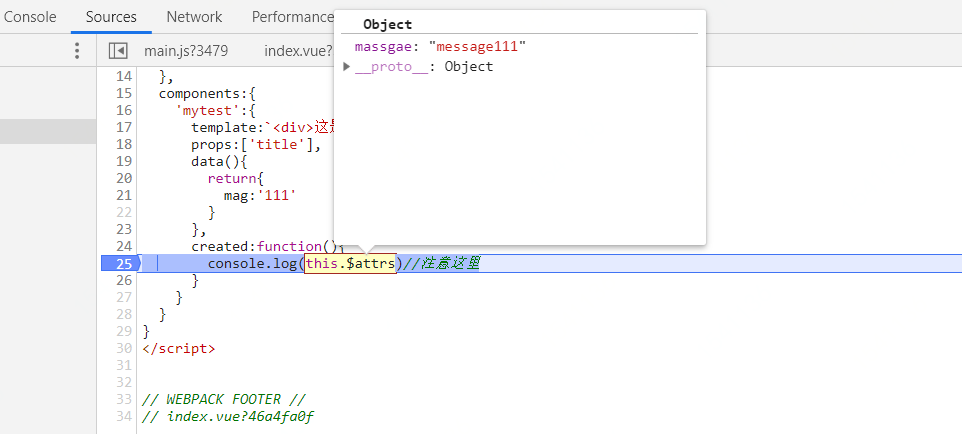The width and height of the screenshot is (962, 434).
Task: Click created:function() on line 24
Action: 264,246
